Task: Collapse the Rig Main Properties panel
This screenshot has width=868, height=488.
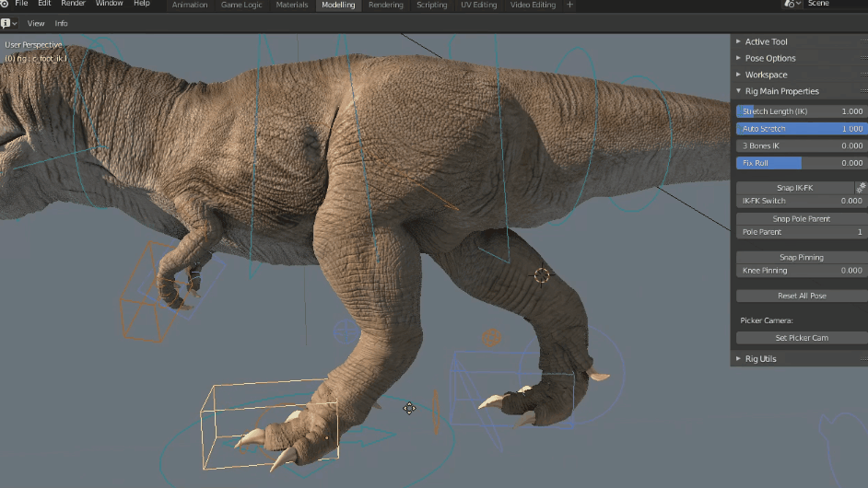Action: (x=781, y=91)
